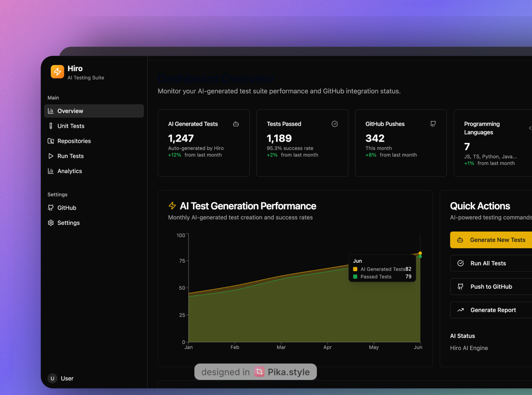Click the Generate Report button

click(x=491, y=310)
